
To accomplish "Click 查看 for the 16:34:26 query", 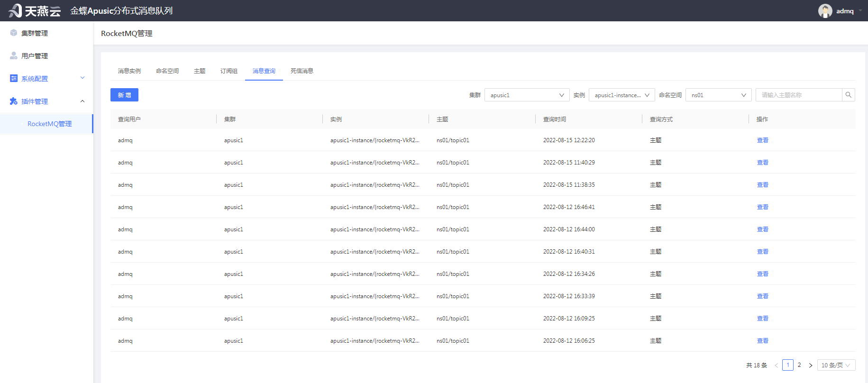I will tap(763, 274).
